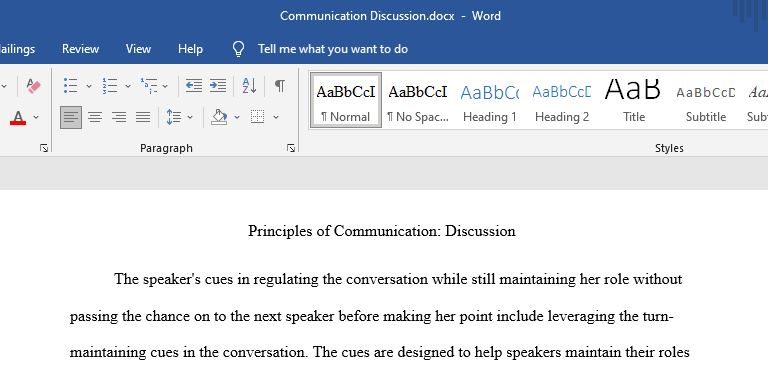The width and height of the screenshot is (768, 372).
Task: Apply shading paint bucket
Action: coord(219,117)
